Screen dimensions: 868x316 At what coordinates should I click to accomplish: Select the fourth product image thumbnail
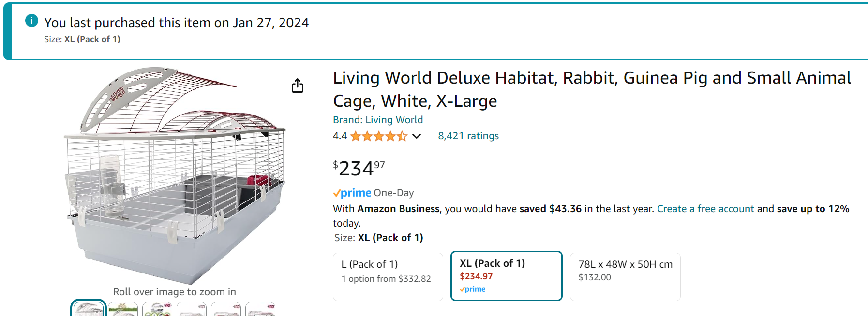(192, 309)
